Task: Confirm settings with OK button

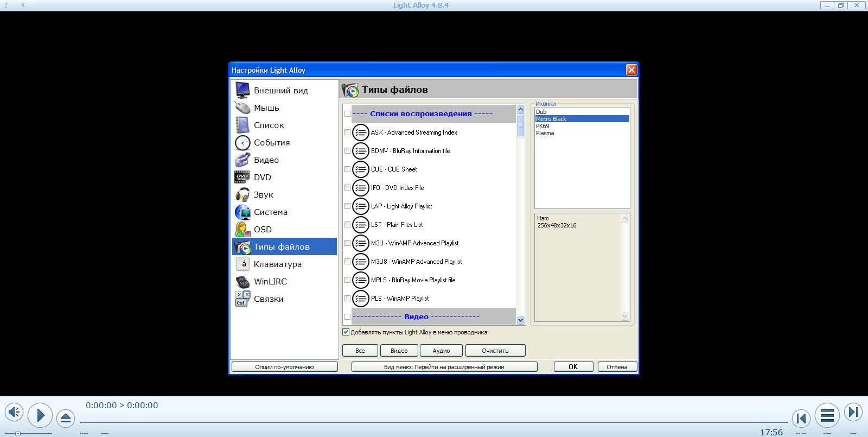Action: [573, 367]
